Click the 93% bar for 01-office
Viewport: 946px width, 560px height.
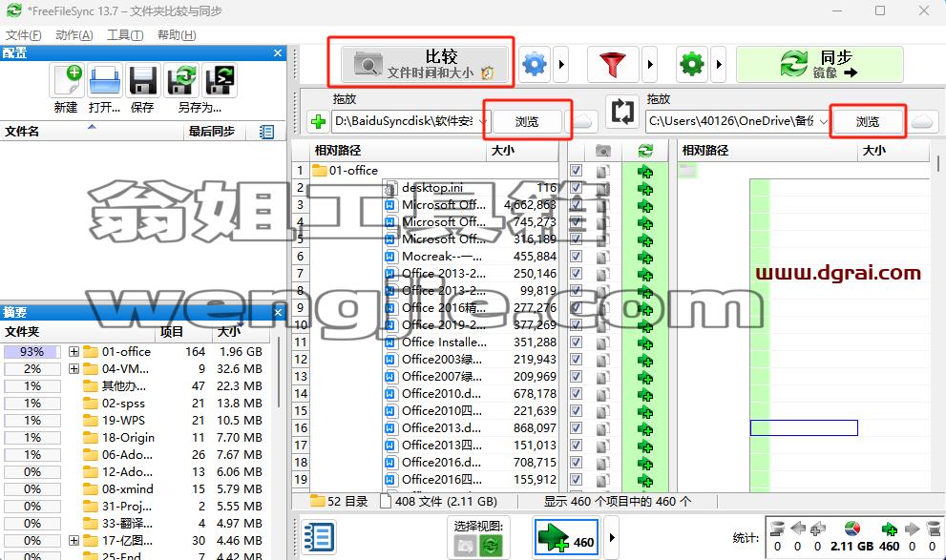pos(32,351)
